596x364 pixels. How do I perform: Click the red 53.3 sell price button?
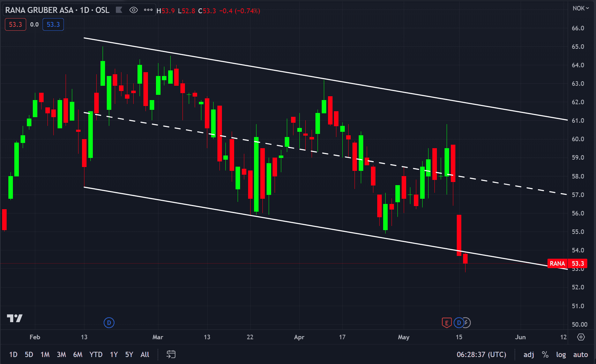click(x=15, y=24)
